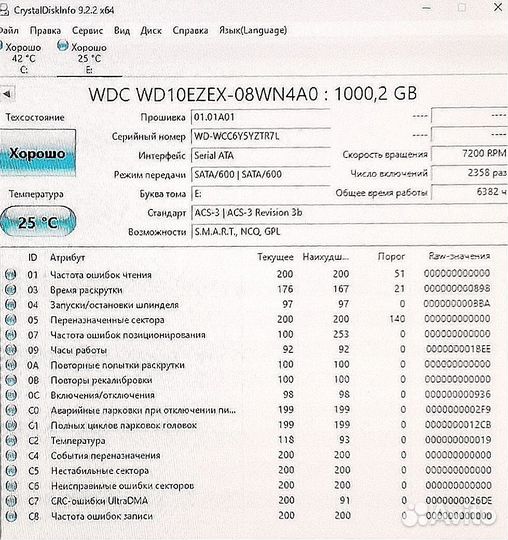
Task: Click status icon for attribute C1 row
Action: tap(11, 425)
